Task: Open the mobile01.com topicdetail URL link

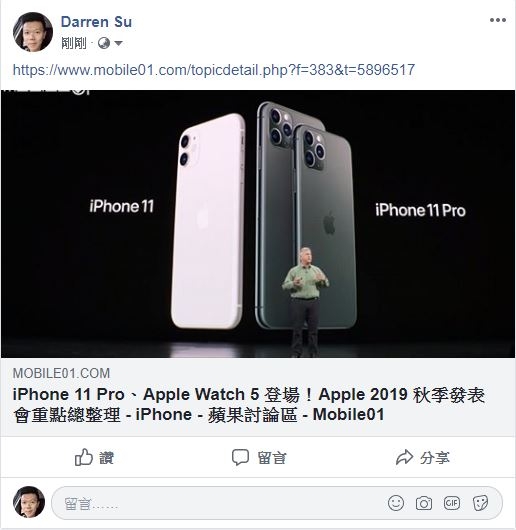Action: click(214, 70)
